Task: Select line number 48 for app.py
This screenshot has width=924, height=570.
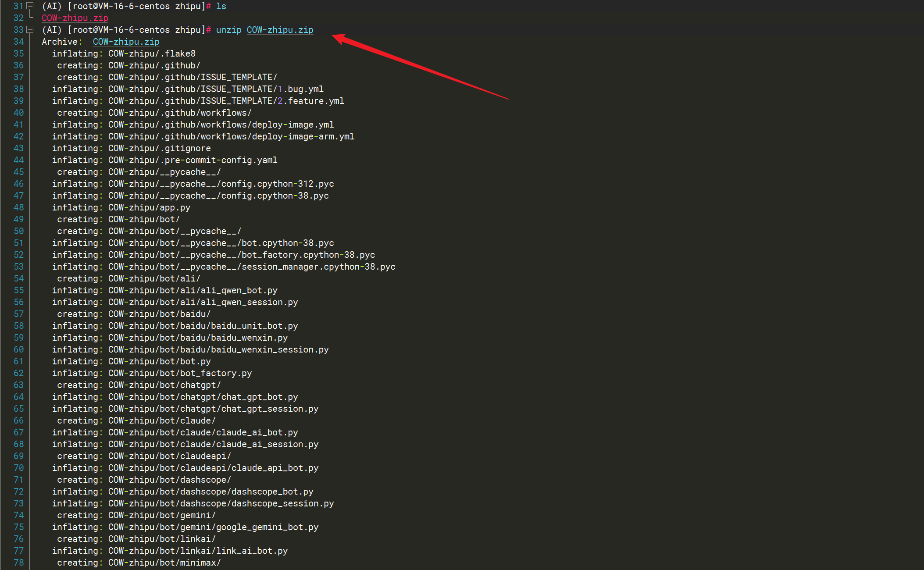Action: tap(18, 207)
